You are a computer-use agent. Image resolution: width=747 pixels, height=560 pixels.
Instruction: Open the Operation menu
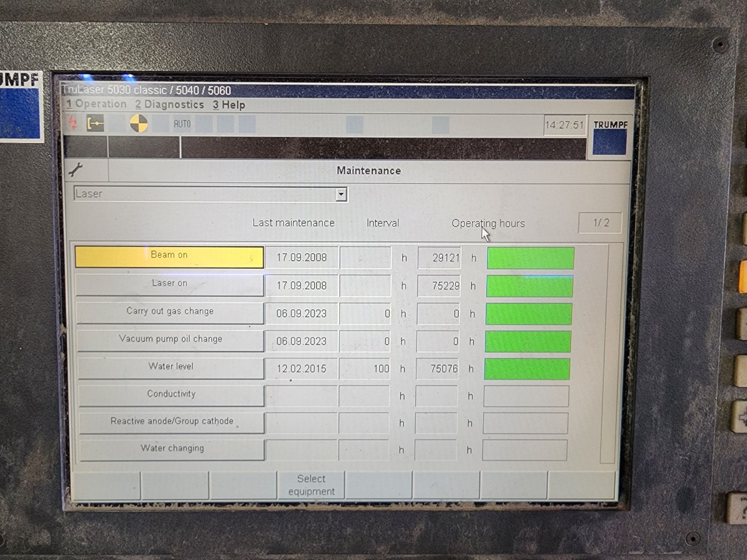click(96, 105)
